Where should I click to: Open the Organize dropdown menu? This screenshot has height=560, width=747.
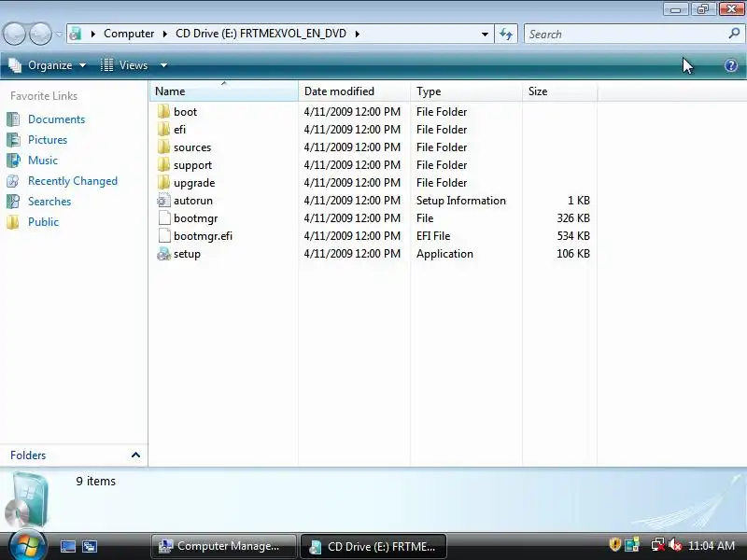coord(48,65)
